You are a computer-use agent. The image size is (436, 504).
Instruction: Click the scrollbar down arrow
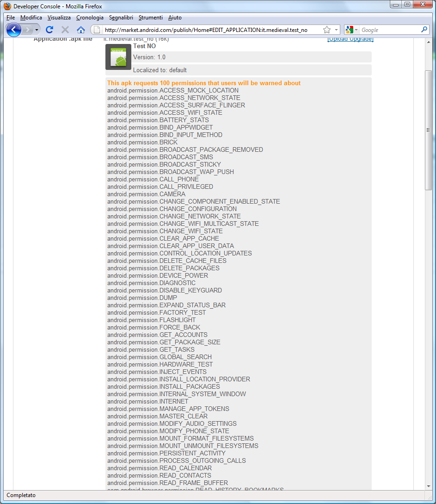click(x=428, y=486)
